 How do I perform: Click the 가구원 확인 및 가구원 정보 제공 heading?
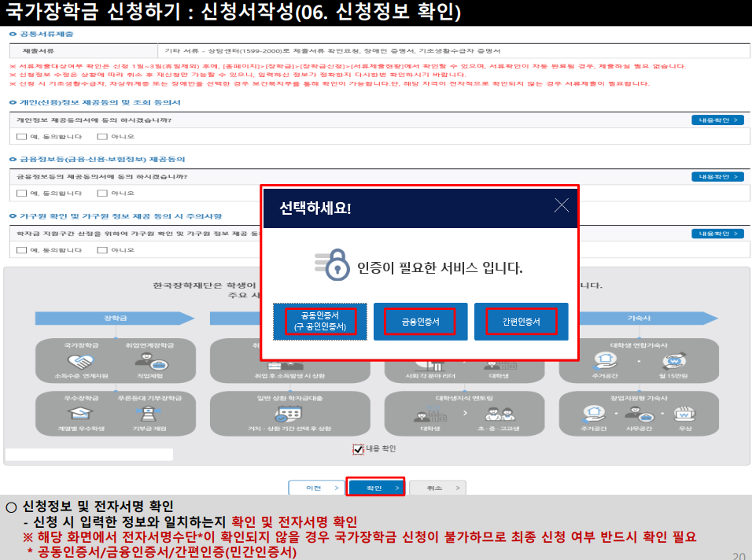pyautogui.click(x=121, y=216)
